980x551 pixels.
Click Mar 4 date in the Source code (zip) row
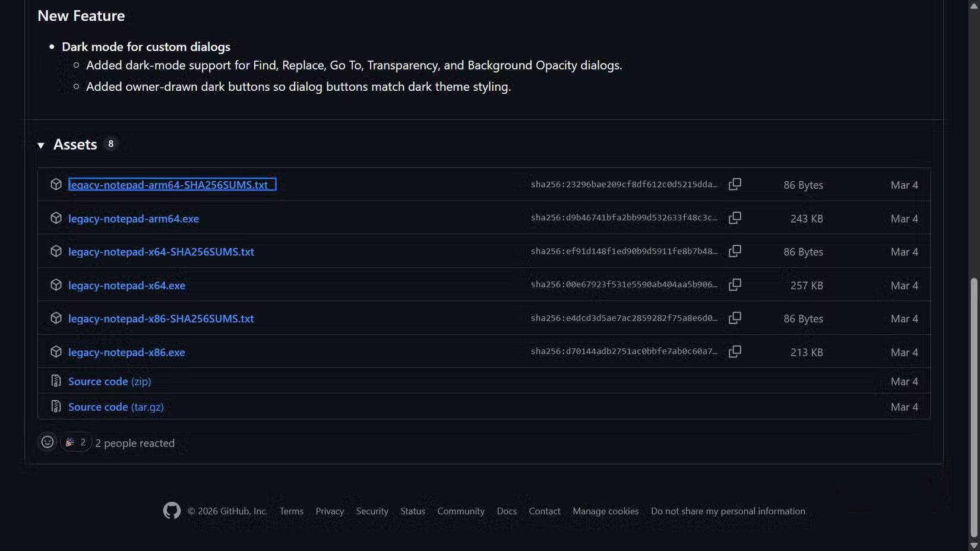pos(904,381)
